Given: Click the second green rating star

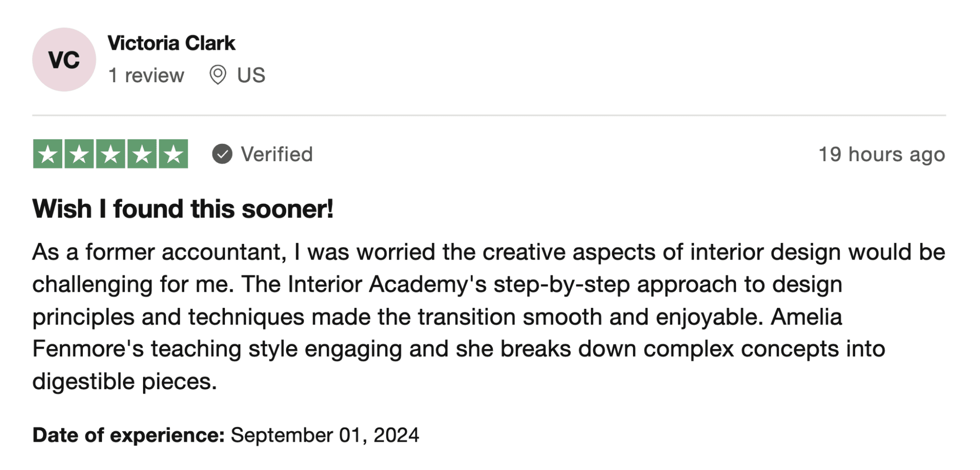Looking at the screenshot, I should 79,154.
